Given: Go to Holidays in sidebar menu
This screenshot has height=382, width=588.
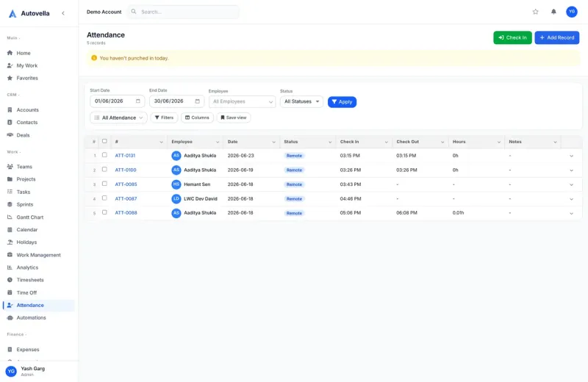Looking at the screenshot, I should pyautogui.click(x=26, y=242).
